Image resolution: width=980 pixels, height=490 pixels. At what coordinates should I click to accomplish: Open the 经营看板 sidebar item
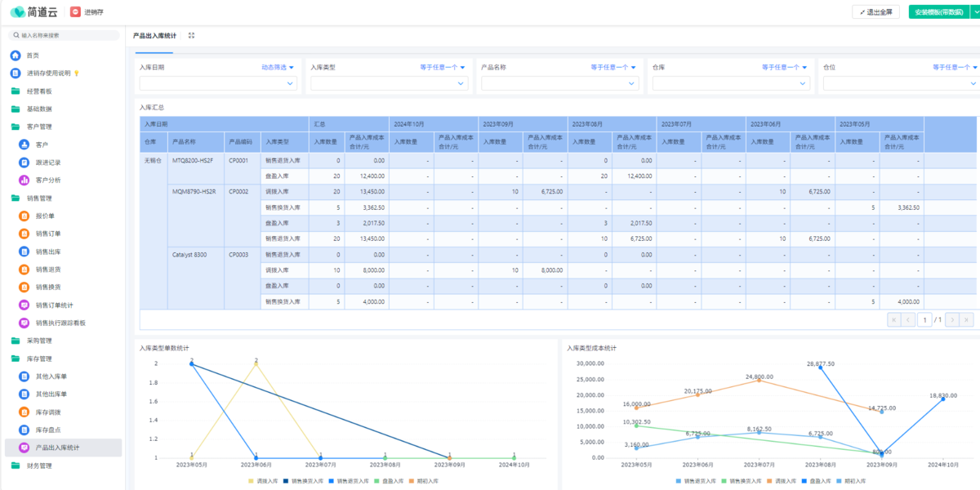pos(38,91)
